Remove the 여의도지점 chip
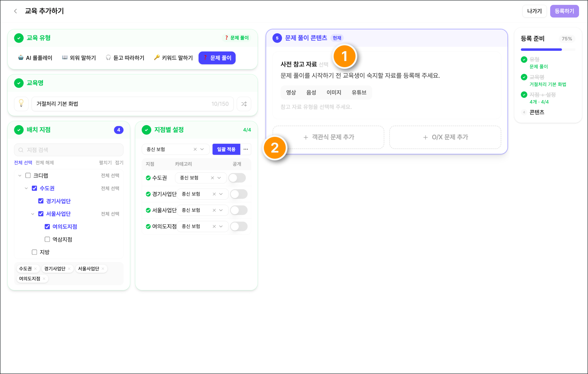Image resolution: width=588 pixels, height=374 pixels. pos(44,278)
